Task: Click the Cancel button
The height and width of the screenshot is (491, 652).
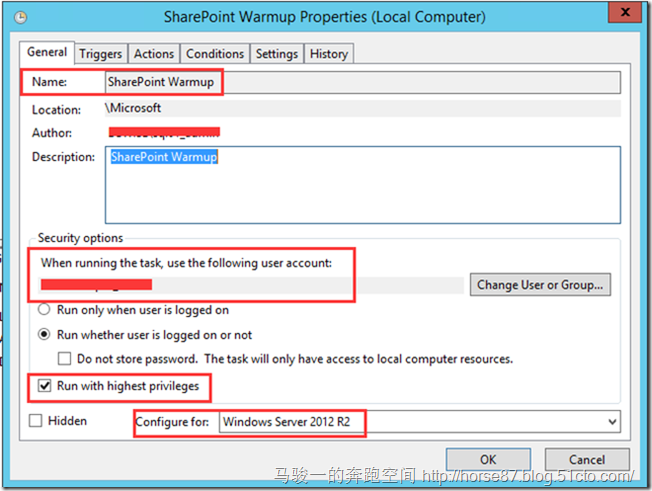Action: (x=587, y=460)
